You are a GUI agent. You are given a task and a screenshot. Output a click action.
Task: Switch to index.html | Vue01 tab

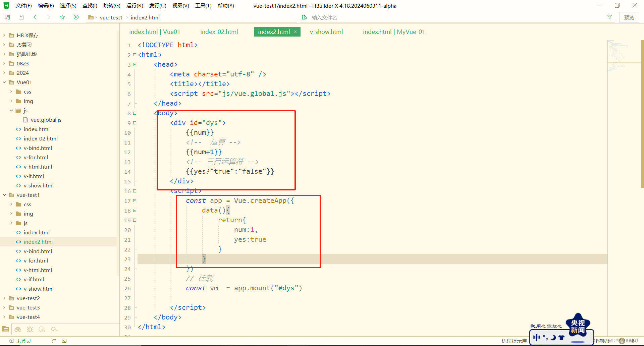tap(155, 32)
